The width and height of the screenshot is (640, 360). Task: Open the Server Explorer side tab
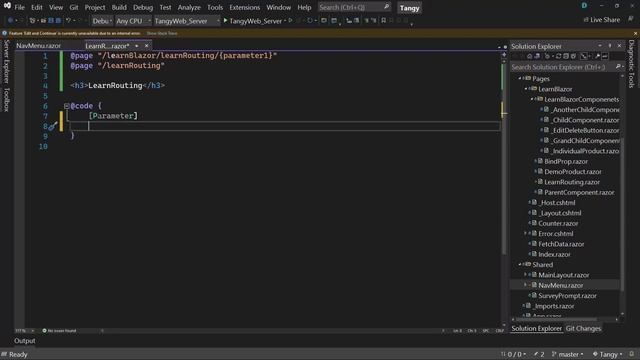[x=7, y=62]
